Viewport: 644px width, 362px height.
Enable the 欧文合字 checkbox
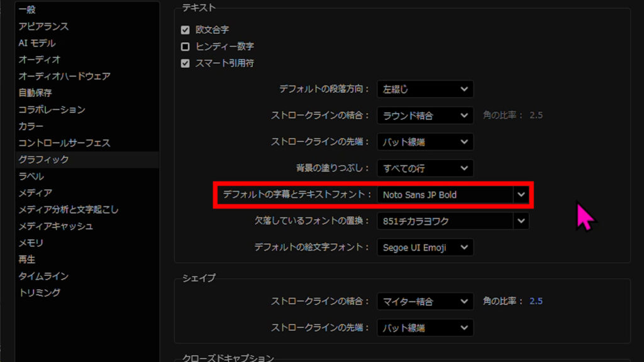(185, 30)
